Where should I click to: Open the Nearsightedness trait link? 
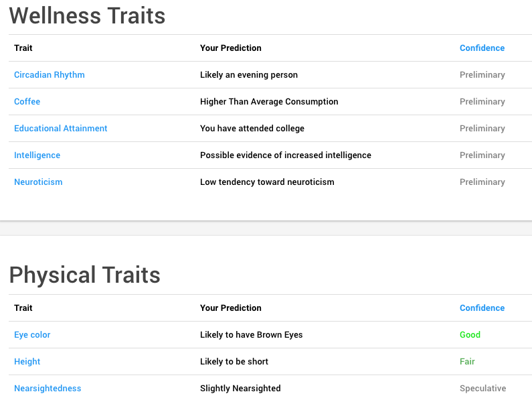48,389
